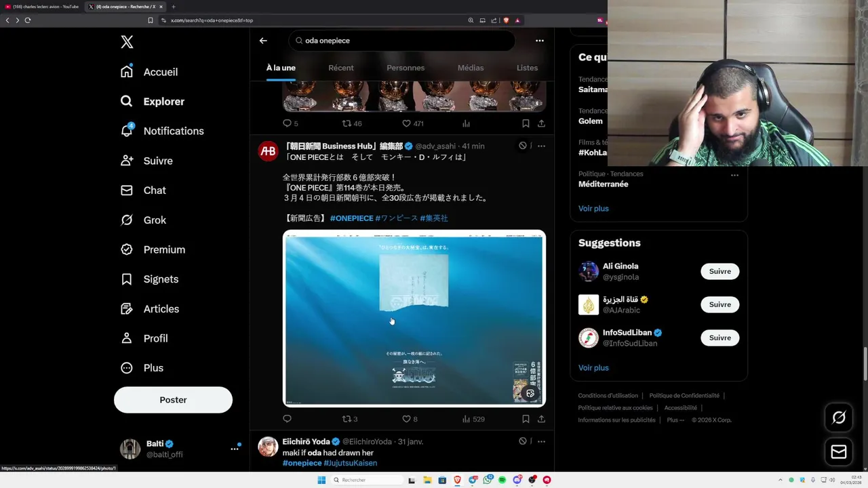
Task: Expand the footer Plus menu
Action: point(675,420)
